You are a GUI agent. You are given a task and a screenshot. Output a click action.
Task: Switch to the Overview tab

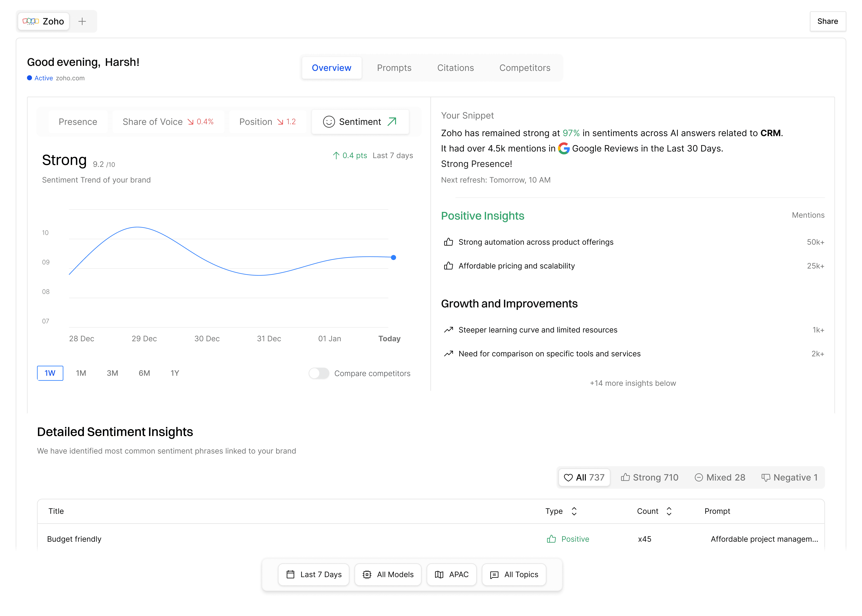[332, 68]
